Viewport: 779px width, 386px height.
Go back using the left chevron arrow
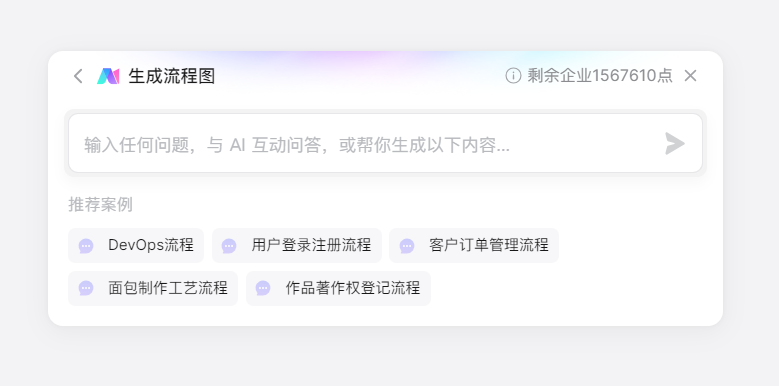(78, 76)
